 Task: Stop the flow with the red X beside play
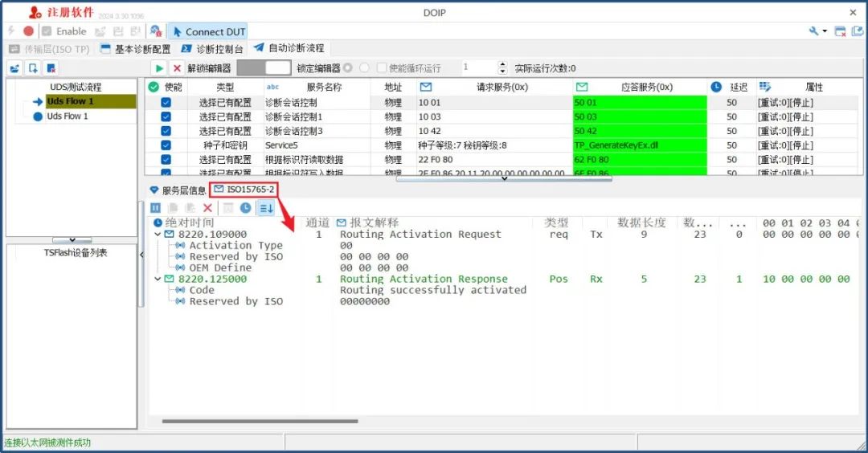pos(177,68)
